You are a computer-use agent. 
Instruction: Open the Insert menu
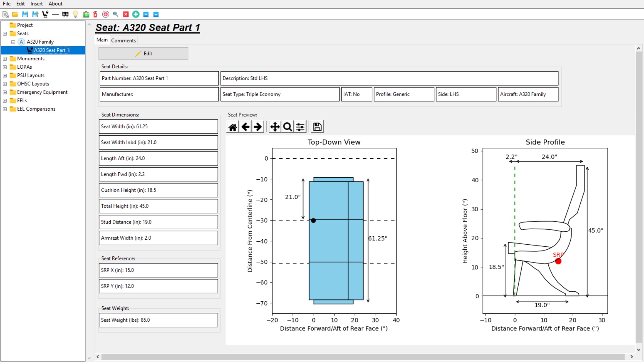pyautogui.click(x=37, y=4)
